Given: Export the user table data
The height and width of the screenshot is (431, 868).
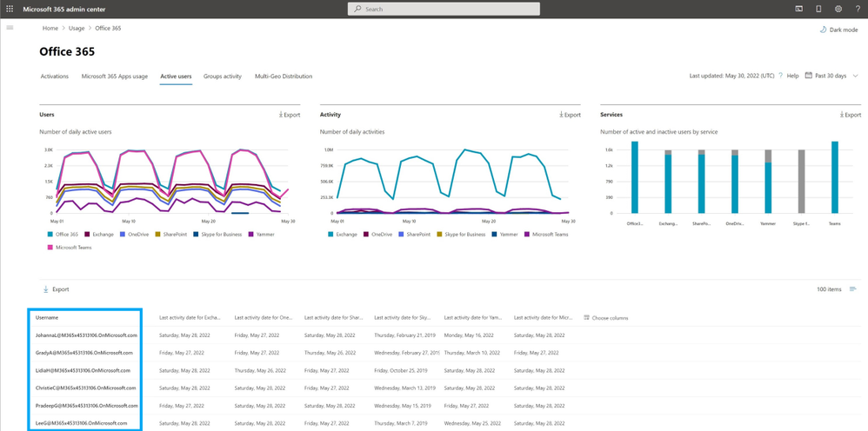Looking at the screenshot, I should pos(56,289).
